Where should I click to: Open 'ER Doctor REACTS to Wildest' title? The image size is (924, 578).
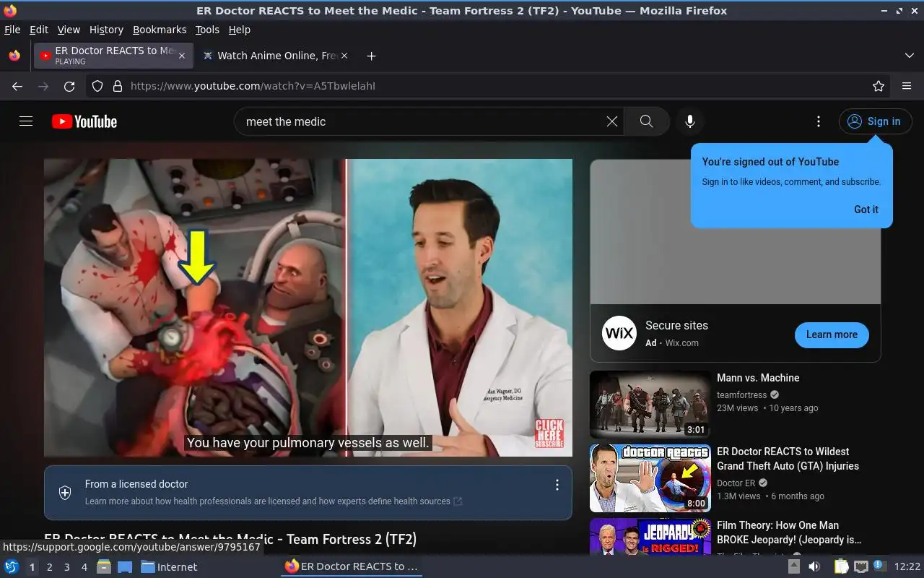click(788, 459)
